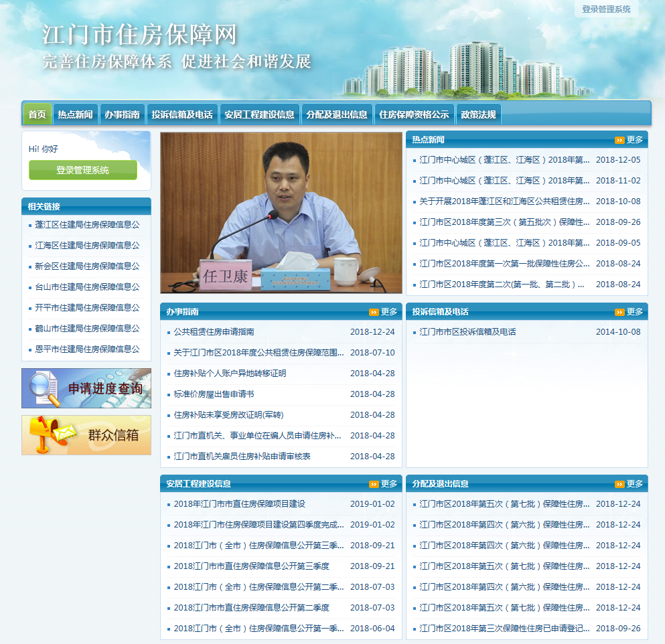Open 2018年江门市市直住房保障项目建设 article
This screenshot has height=644, width=665.
tap(239, 504)
